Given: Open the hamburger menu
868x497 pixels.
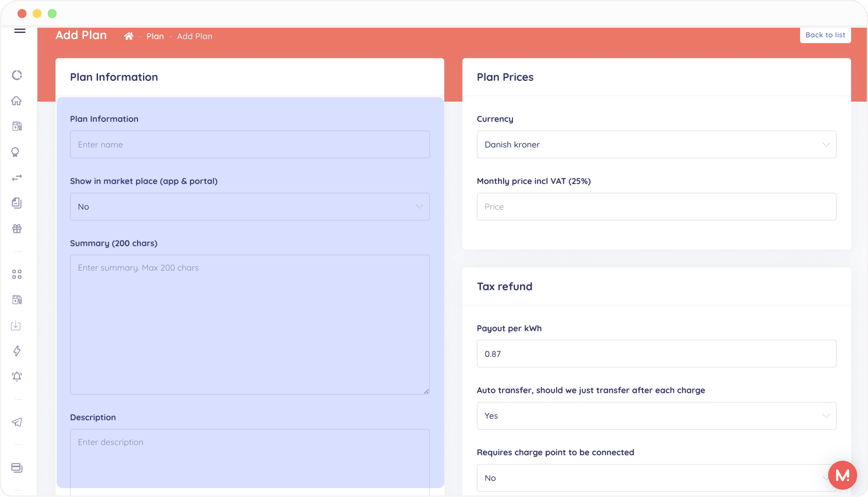Looking at the screenshot, I should 20,31.
